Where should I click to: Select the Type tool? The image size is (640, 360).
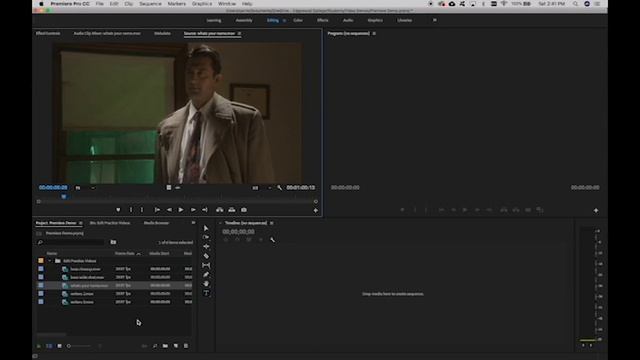[206, 293]
